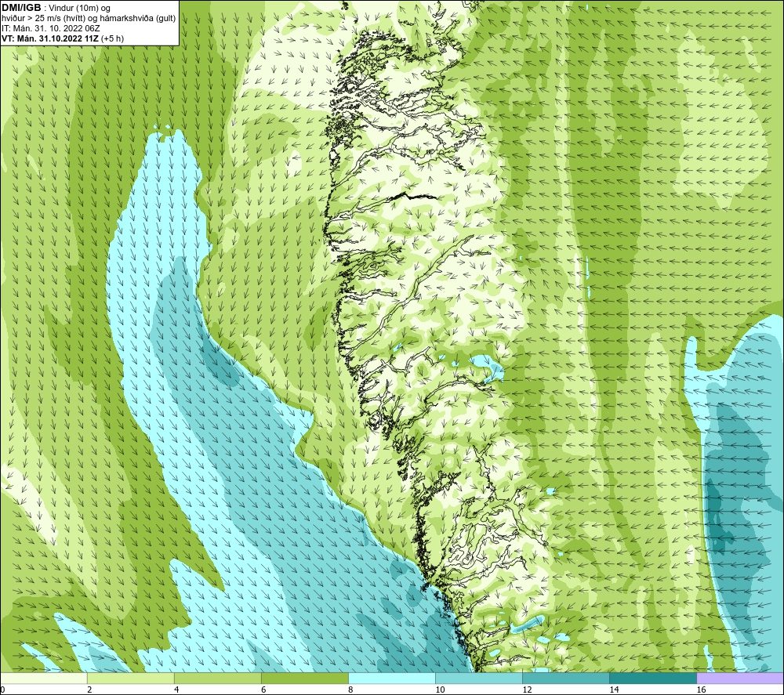Click the scale label '16'
784x695 pixels.
pos(701,690)
